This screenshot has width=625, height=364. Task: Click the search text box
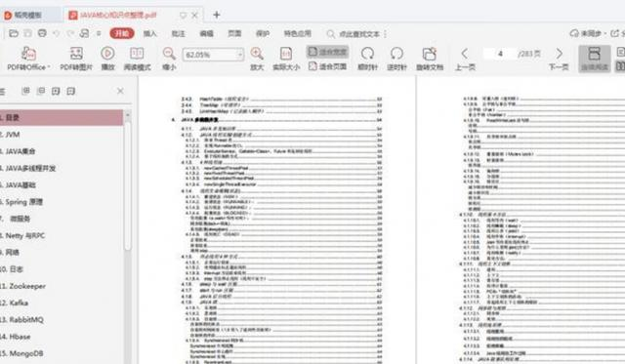tap(356, 34)
